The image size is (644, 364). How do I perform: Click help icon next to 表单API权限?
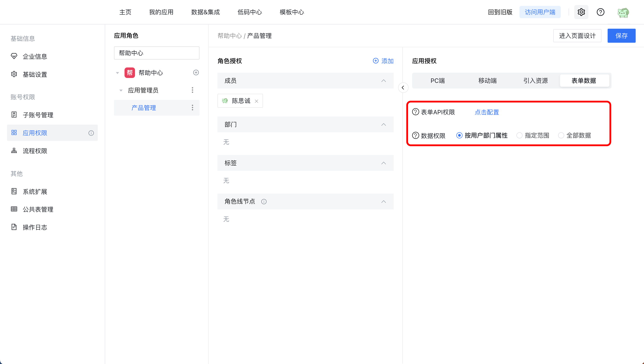pos(416,112)
